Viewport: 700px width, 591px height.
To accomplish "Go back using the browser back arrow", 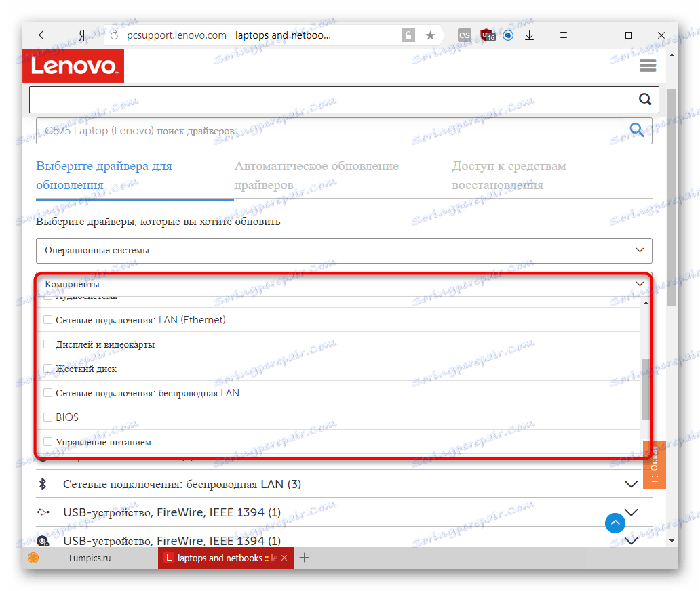I will (43, 35).
